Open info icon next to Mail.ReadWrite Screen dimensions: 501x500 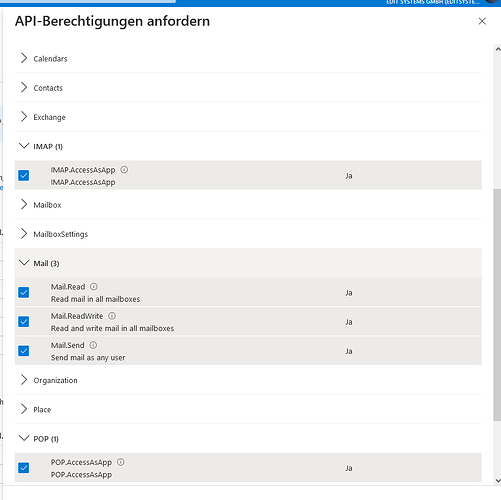pyautogui.click(x=112, y=316)
